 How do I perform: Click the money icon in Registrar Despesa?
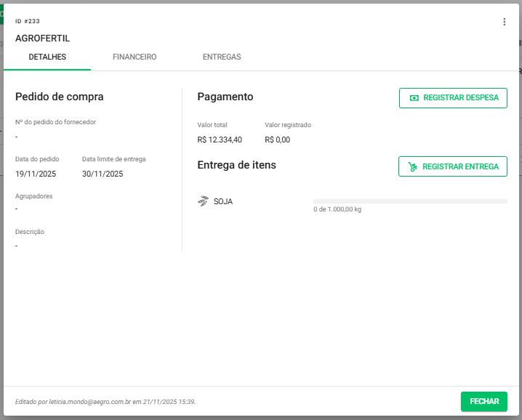coord(414,98)
